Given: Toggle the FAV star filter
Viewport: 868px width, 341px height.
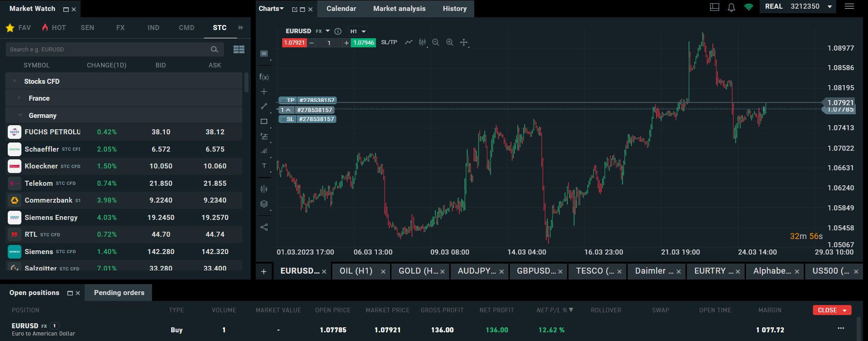Looking at the screenshot, I should click(x=10, y=28).
